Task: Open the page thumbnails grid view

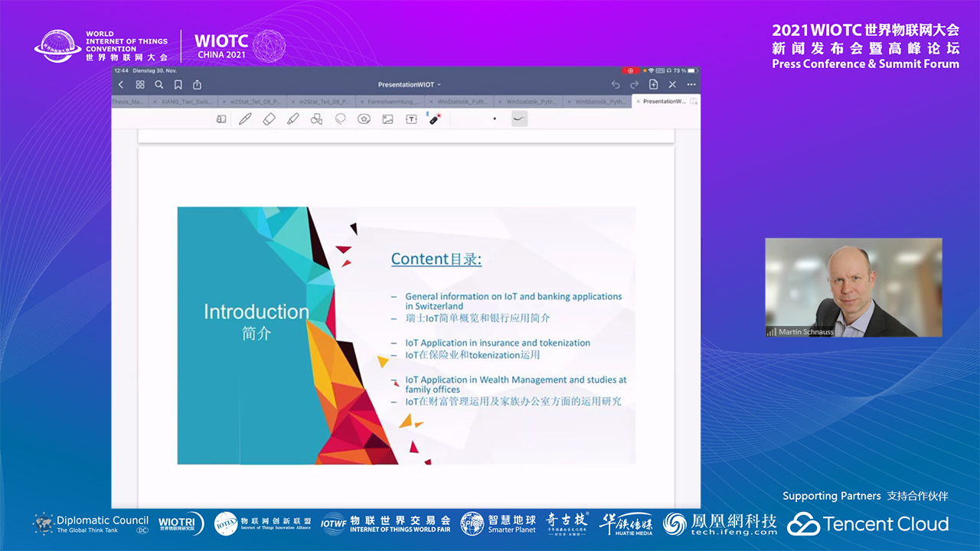Action: pos(140,85)
